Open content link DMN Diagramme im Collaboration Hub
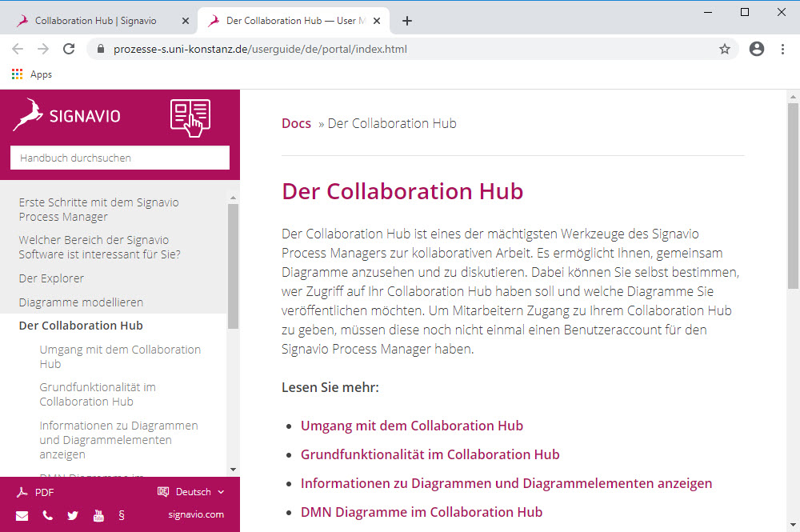The width and height of the screenshot is (800, 532). (422, 512)
